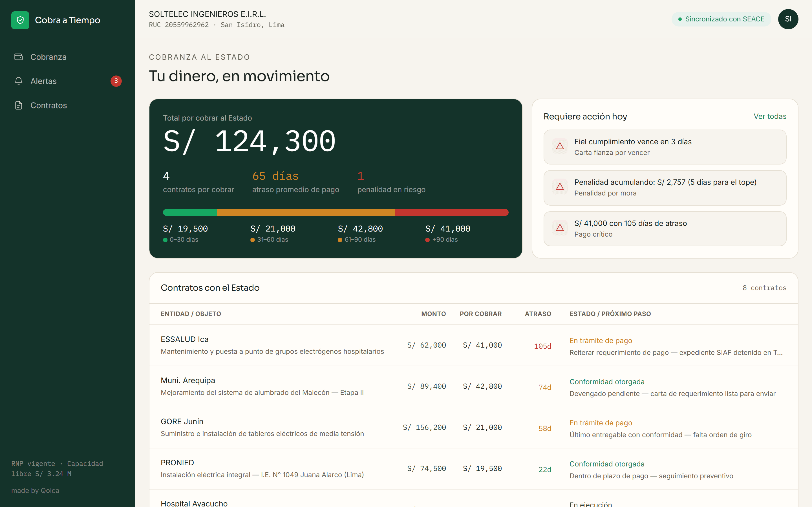Open the ESSALUD Ica contract row
Image resolution: width=812 pixels, height=507 pixels.
pyautogui.click(x=473, y=345)
